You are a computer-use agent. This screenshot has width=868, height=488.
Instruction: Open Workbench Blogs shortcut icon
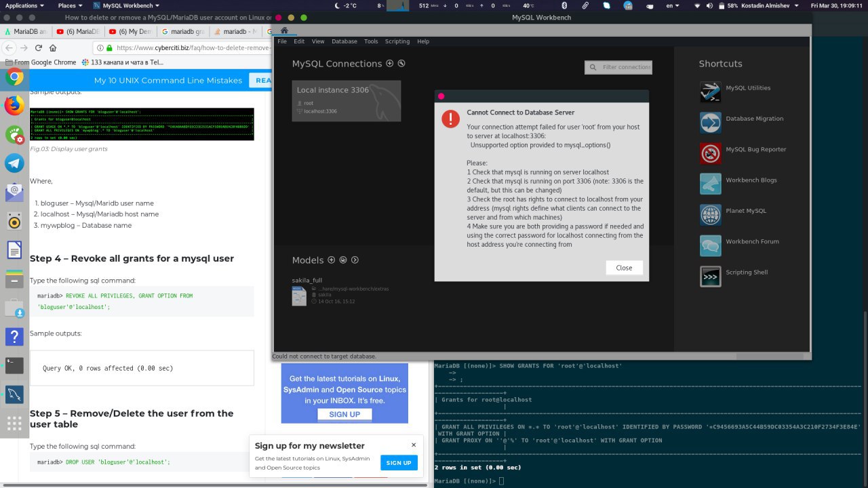tap(710, 184)
